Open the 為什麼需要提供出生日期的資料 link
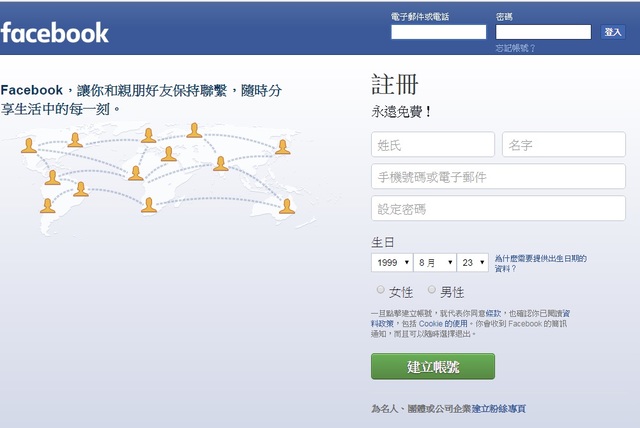The height and width of the screenshot is (428, 640). point(540,263)
